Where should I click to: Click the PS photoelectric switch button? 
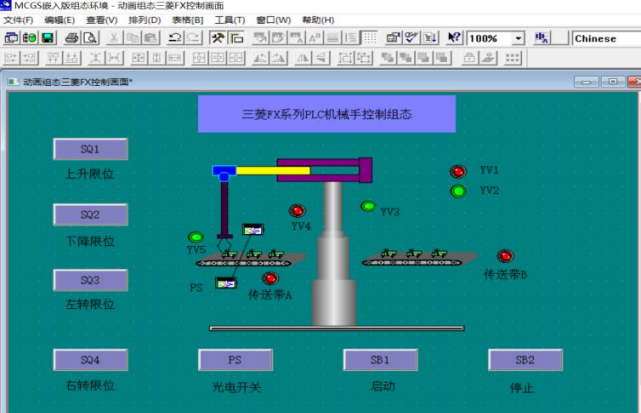tap(235, 360)
